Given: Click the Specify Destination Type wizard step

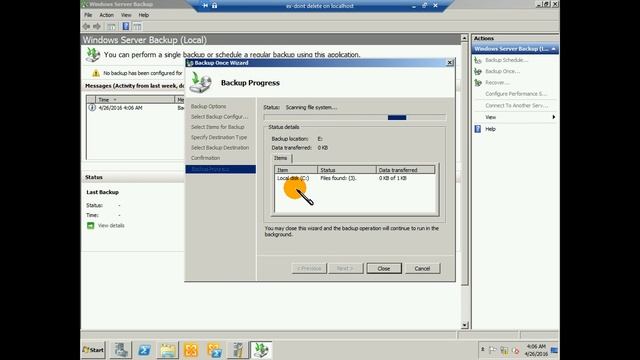Looking at the screenshot, I should (219, 137).
